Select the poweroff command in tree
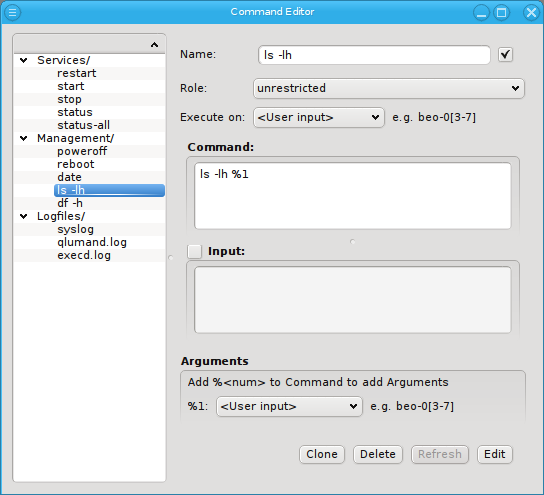544x495 pixels. tap(82, 151)
